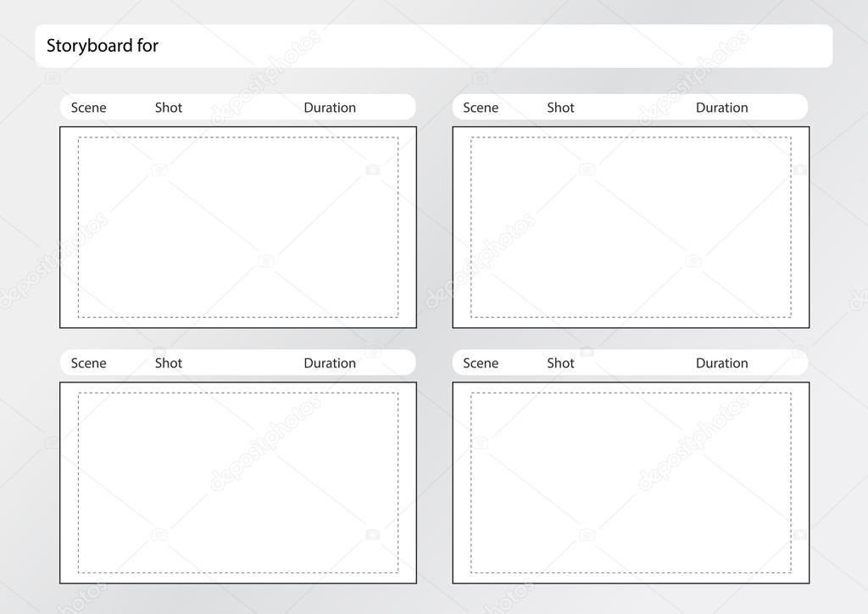Select the Duration label of the top-right panel
868x614 pixels.
[x=722, y=108]
